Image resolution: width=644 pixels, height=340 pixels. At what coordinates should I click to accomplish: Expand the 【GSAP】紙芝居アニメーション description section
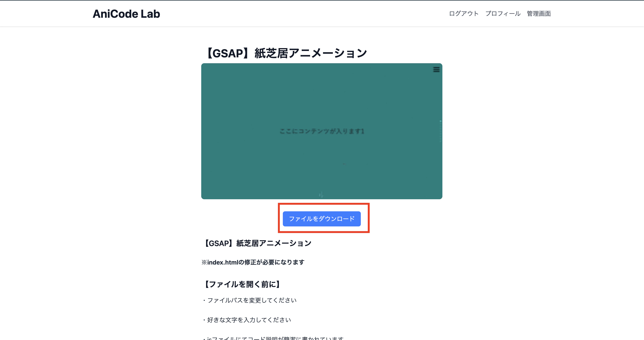[258, 243]
